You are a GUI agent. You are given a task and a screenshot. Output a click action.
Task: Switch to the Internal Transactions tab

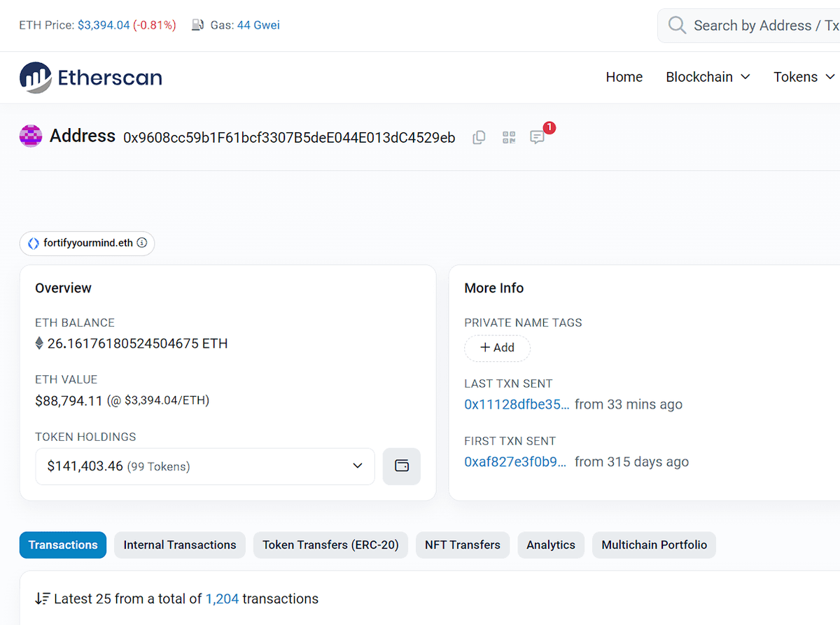point(180,545)
